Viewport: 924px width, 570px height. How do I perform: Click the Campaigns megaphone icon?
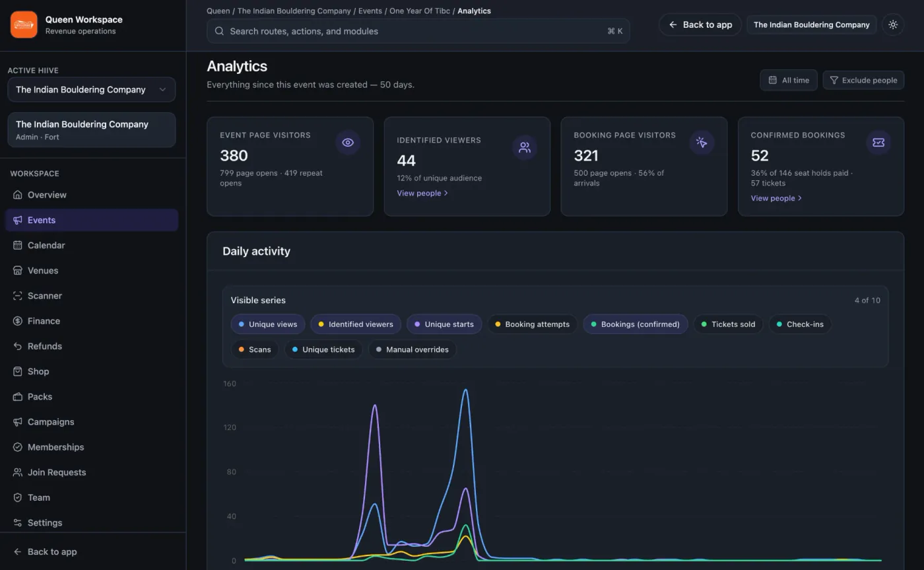click(x=18, y=421)
